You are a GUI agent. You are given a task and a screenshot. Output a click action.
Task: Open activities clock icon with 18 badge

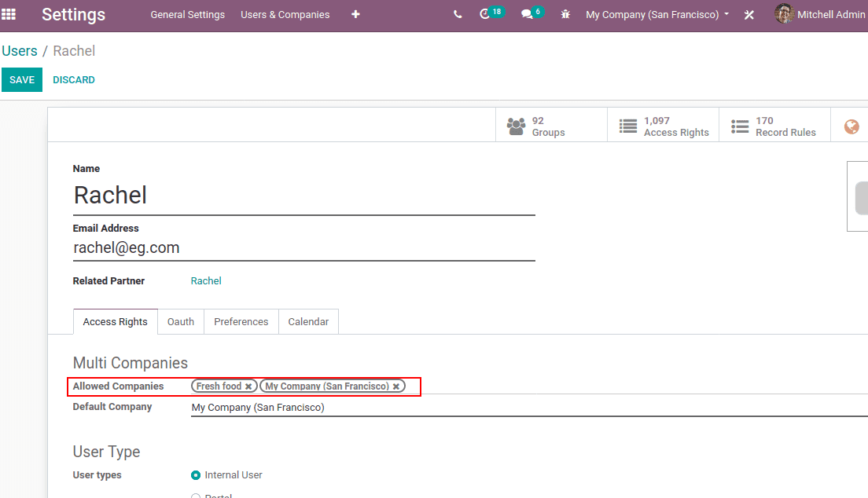(x=491, y=13)
